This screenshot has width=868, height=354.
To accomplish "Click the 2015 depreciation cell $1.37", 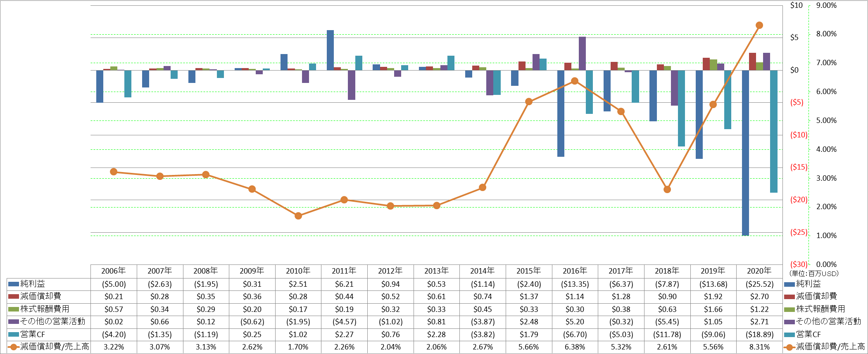I will [x=529, y=297].
